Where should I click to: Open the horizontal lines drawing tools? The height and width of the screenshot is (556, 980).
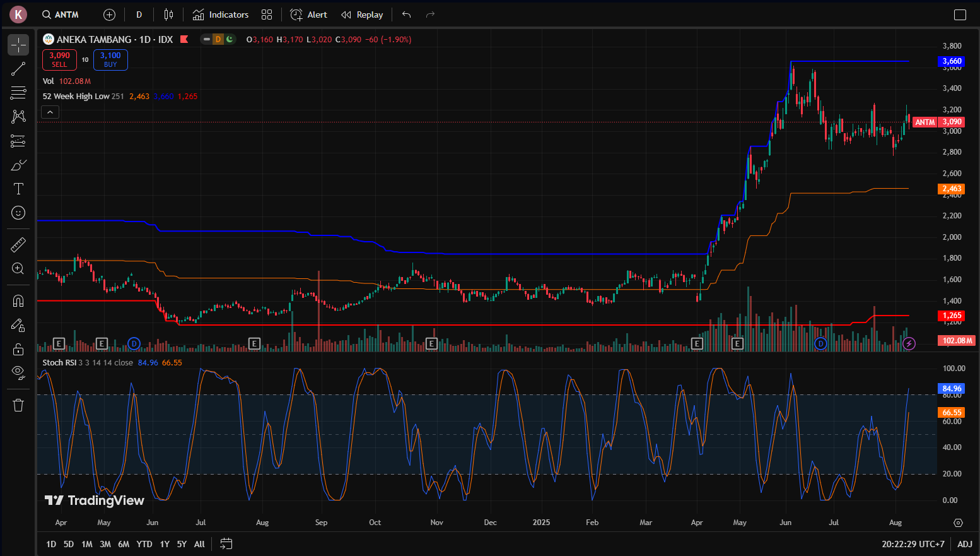[18, 93]
